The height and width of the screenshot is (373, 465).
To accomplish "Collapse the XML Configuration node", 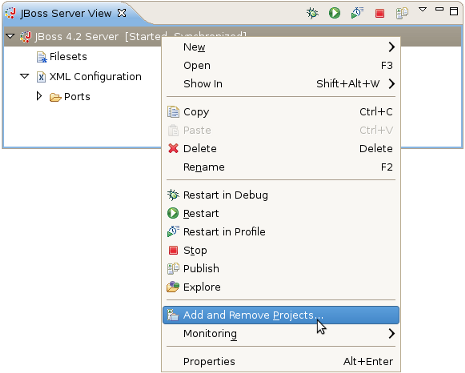I will [x=24, y=76].
